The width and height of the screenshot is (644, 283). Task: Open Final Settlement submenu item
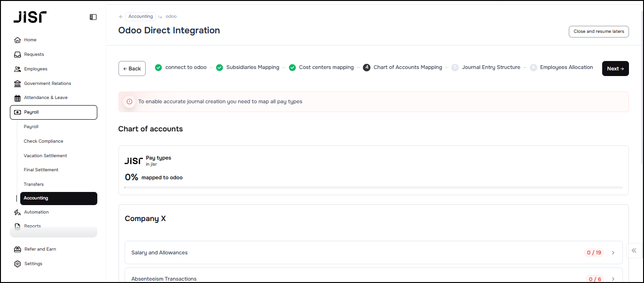[41, 170]
